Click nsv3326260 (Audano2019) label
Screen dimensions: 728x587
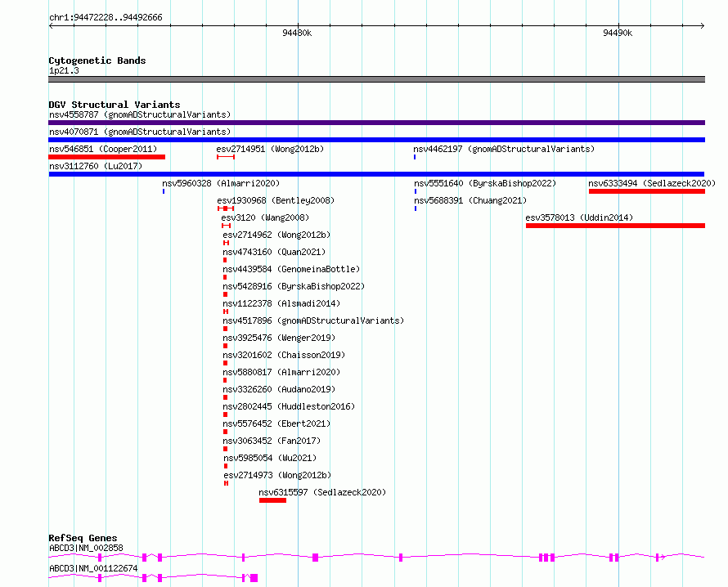point(279,389)
